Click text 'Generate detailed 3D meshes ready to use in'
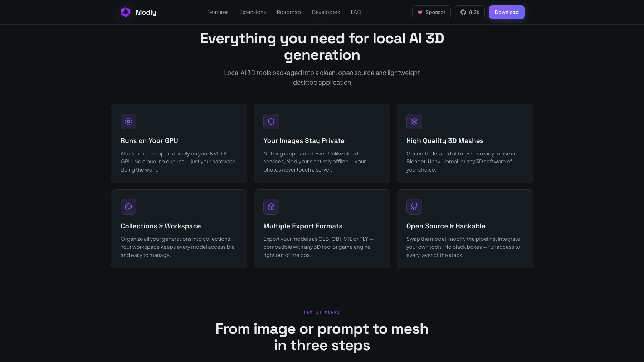Viewport: 644px width, 362px height. 461,154
